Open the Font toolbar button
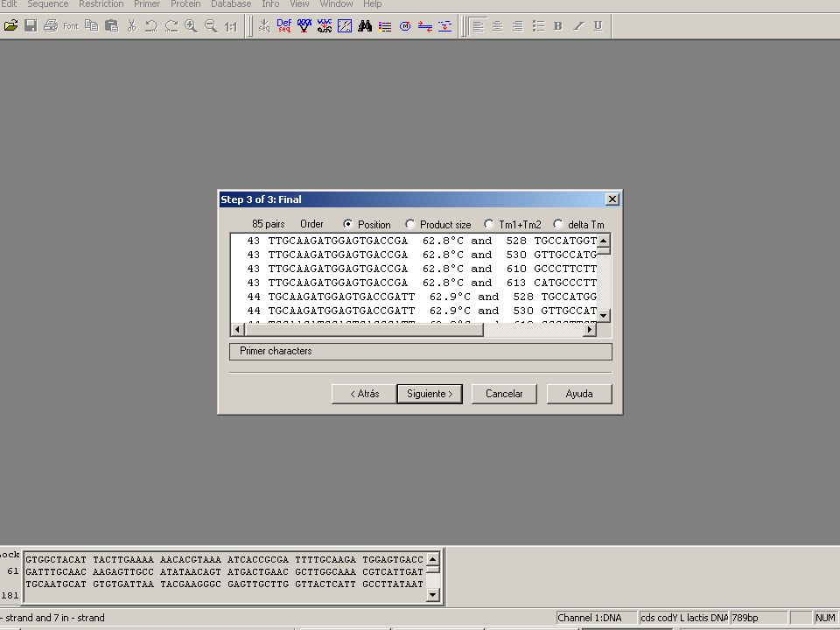This screenshot has width=840, height=630. coord(71,25)
